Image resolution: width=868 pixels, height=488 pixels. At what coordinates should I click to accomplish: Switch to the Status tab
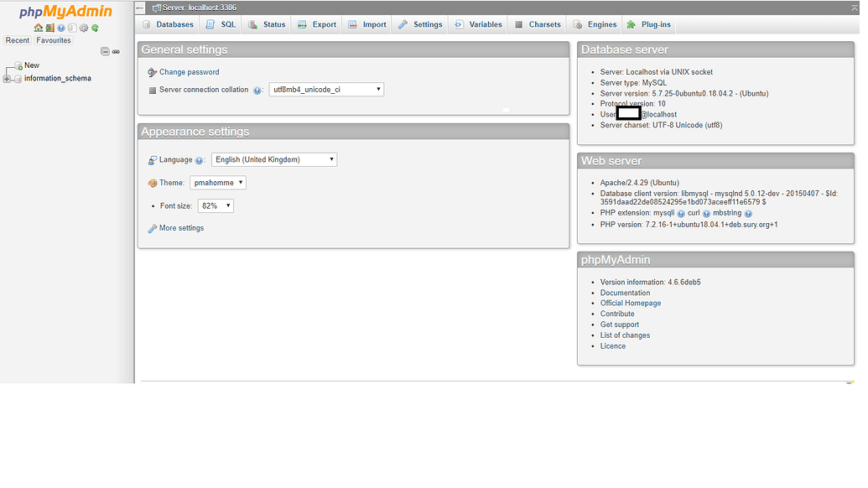click(x=267, y=24)
